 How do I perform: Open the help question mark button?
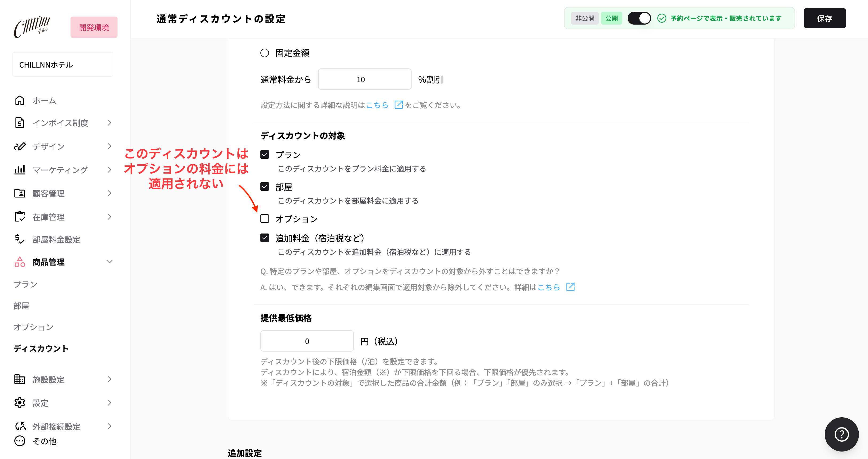click(x=841, y=434)
